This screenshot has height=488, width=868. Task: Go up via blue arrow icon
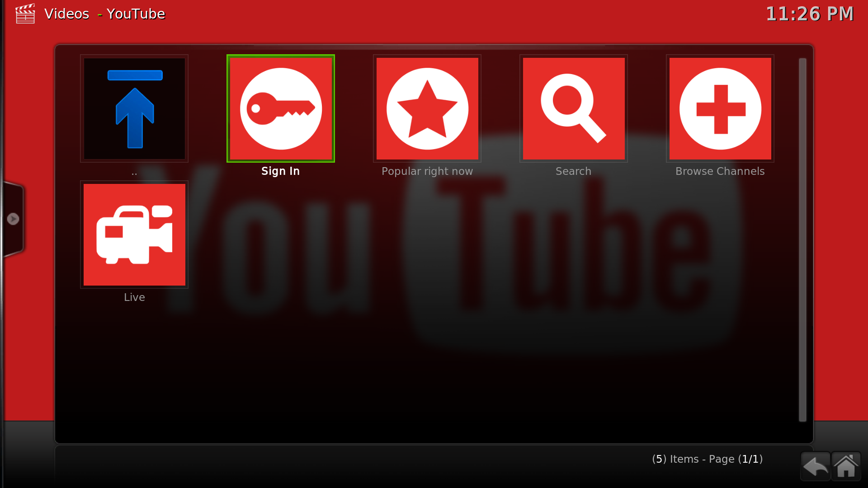pyautogui.click(x=134, y=108)
